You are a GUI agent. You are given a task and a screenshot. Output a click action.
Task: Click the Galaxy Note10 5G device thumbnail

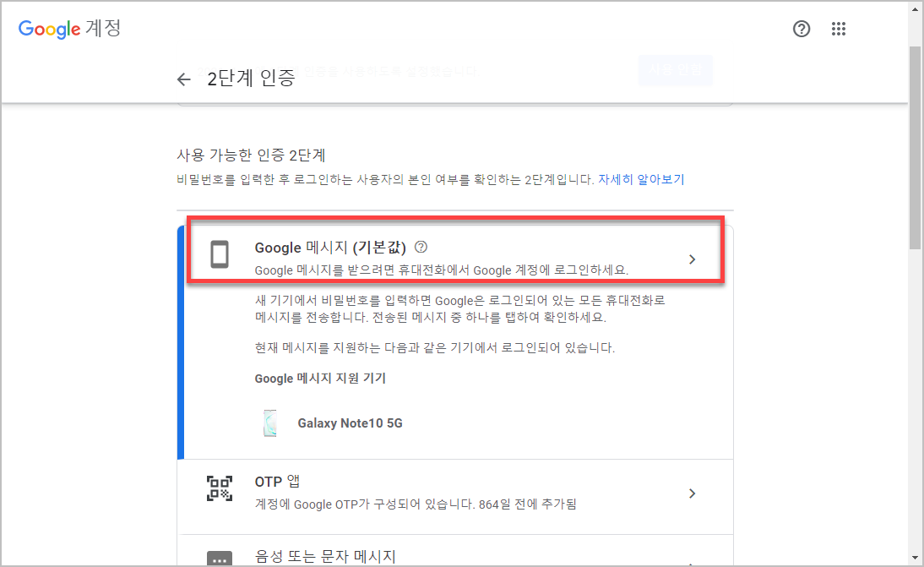pyautogui.click(x=270, y=423)
